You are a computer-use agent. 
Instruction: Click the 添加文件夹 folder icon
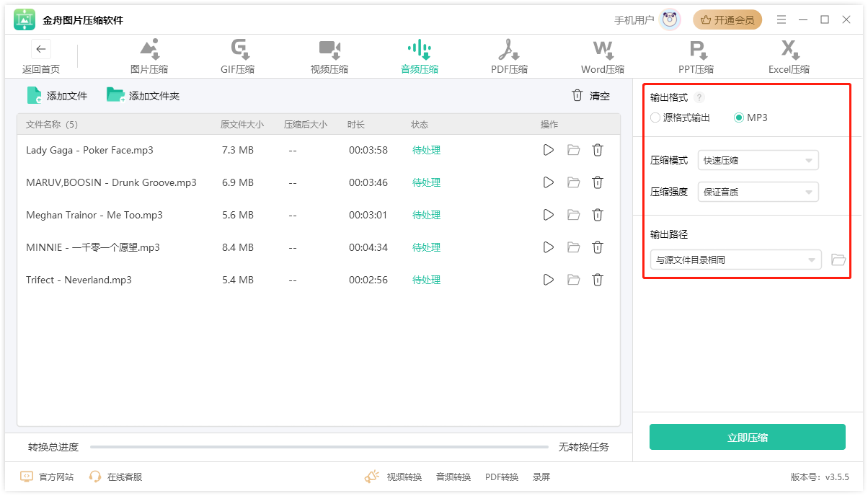pos(116,94)
